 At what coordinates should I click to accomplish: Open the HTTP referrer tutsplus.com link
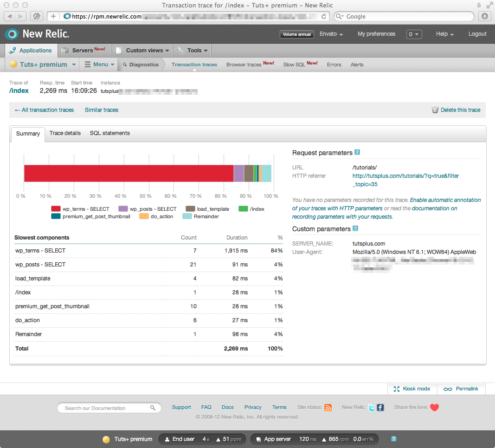click(x=405, y=180)
